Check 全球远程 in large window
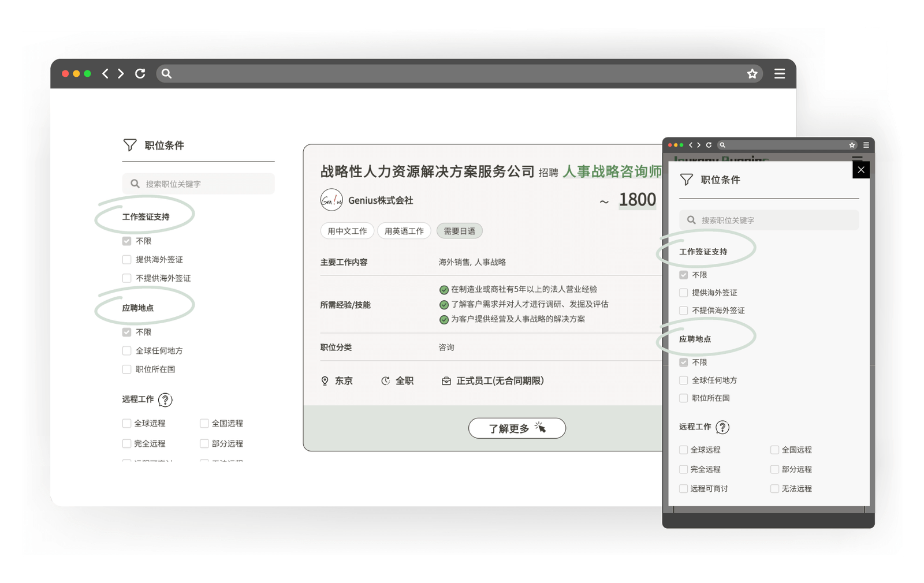This screenshot has height=583, width=924. point(126,423)
